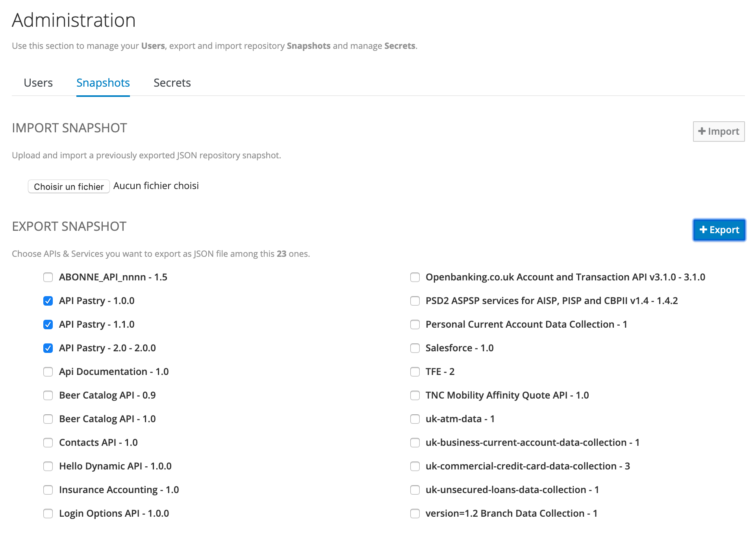Uncheck API Pastry - 1.1.0
The height and width of the screenshot is (549, 756).
click(x=48, y=324)
